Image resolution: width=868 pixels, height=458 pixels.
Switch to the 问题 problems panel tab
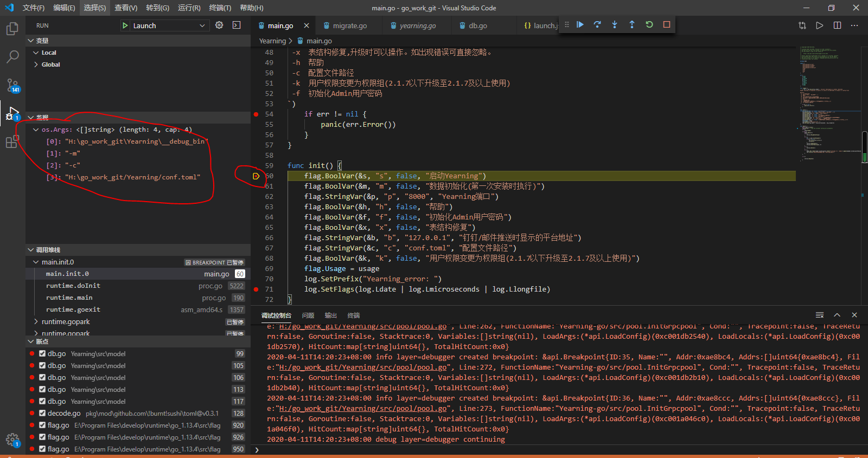(x=308, y=315)
